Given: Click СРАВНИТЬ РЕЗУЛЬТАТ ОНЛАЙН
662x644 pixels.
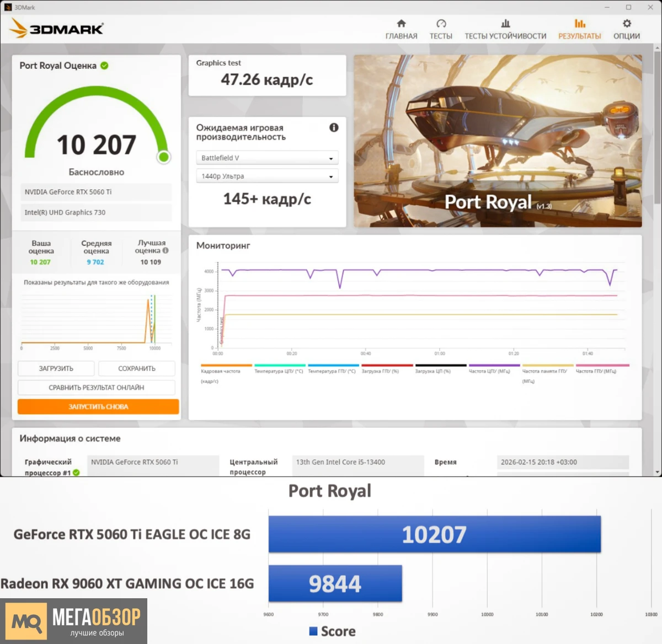Looking at the screenshot, I should tap(97, 387).
